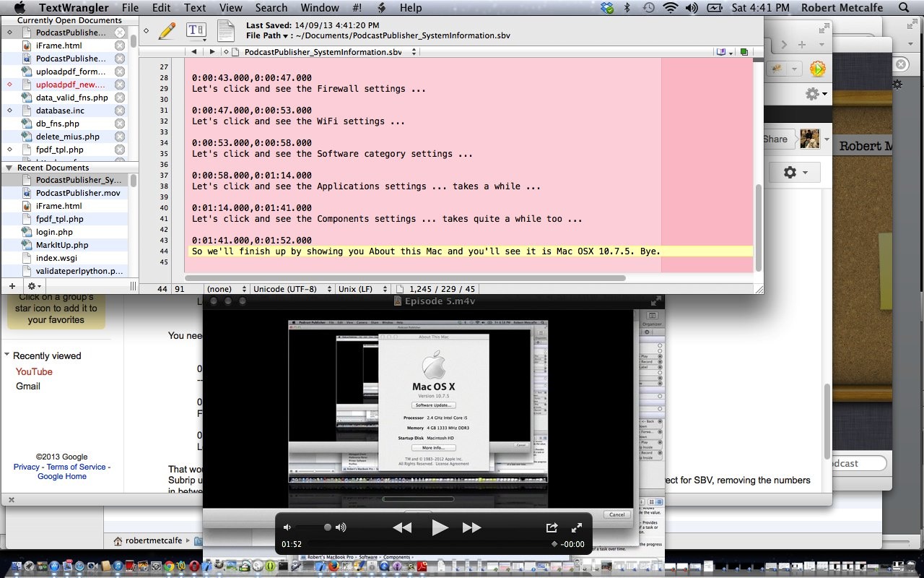
Task: Open Spotlight search magnifier
Action: coord(904,8)
